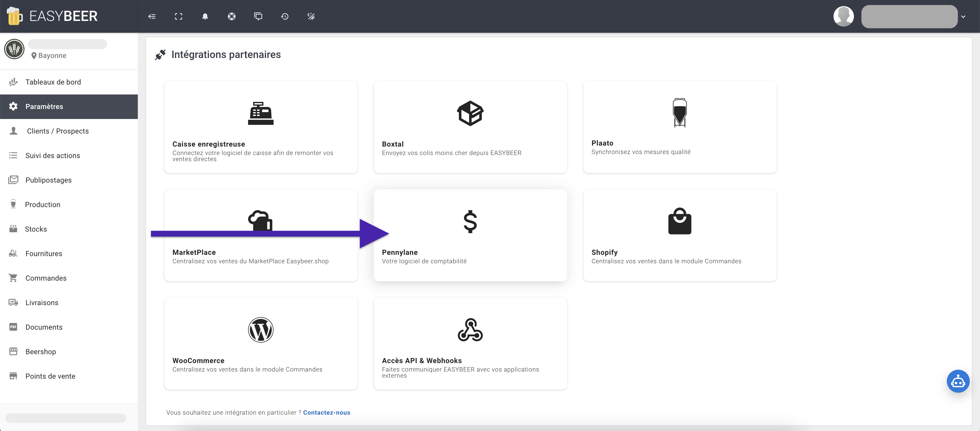Collapse sidebar with the menu toggle icon
980x431 pixels.
pos(152,16)
